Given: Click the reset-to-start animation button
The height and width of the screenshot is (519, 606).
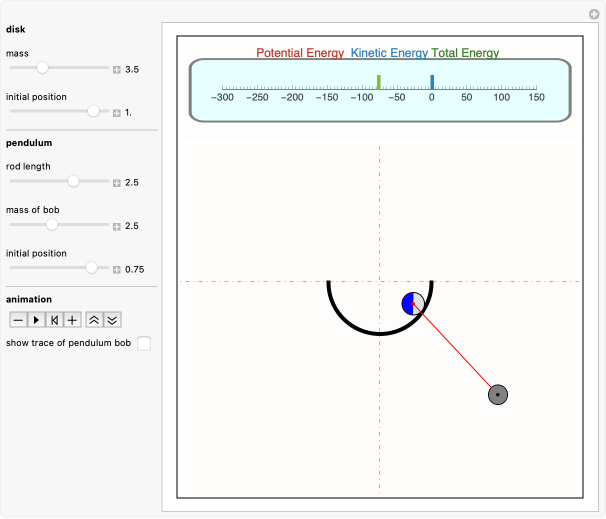Looking at the screenshot, I should click(x=54, y=320).
